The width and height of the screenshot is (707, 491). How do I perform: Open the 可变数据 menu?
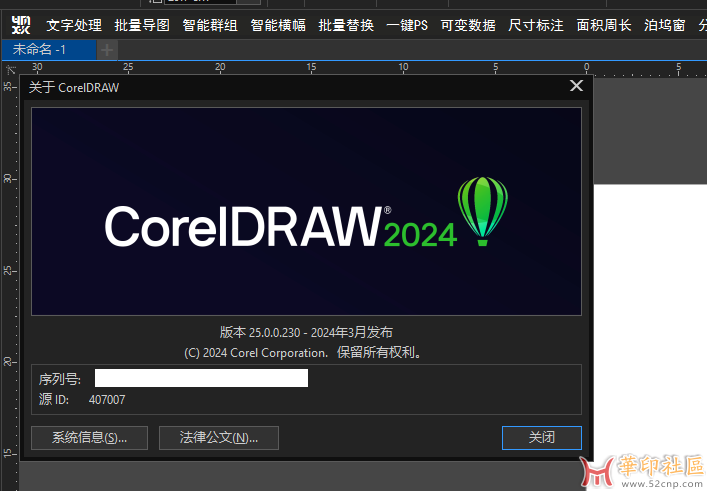click(468, 25)
